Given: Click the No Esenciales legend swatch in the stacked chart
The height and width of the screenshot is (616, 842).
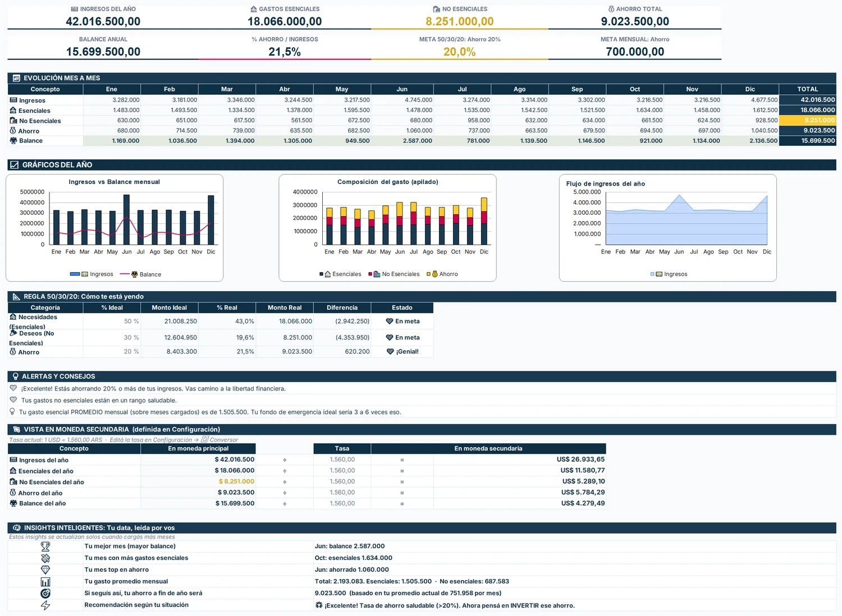Looking at the screenshot, I should tap(370, 274).
